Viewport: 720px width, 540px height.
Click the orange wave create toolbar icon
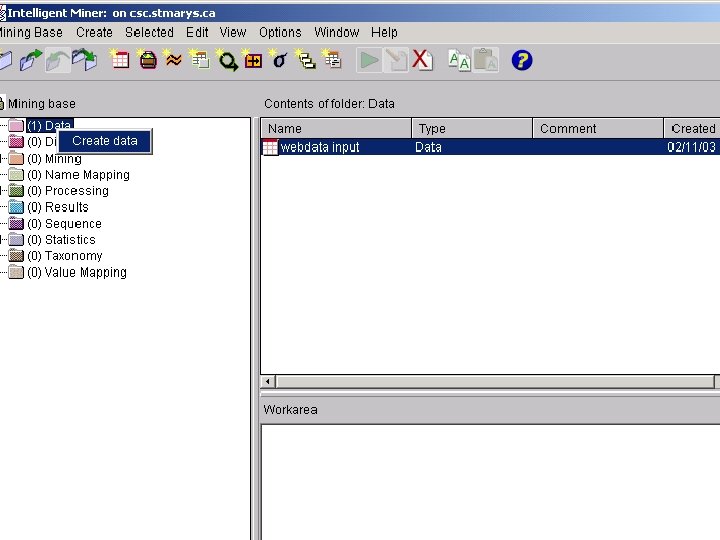pos(174,60)
